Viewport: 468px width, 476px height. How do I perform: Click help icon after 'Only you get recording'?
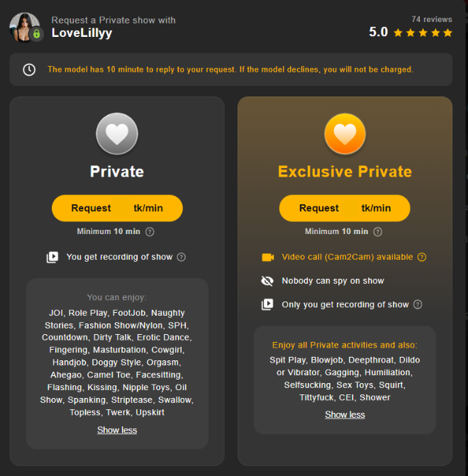pyautogui.click(x=418, y=304)
